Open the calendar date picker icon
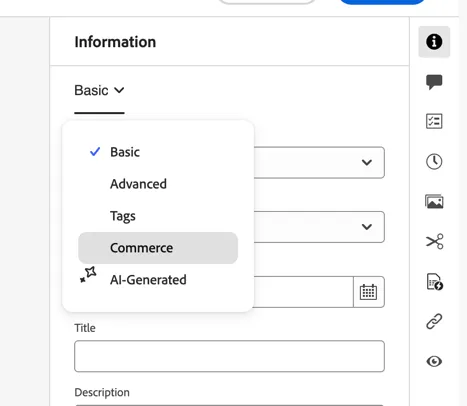467x406 pixels. tap(368, 292)
